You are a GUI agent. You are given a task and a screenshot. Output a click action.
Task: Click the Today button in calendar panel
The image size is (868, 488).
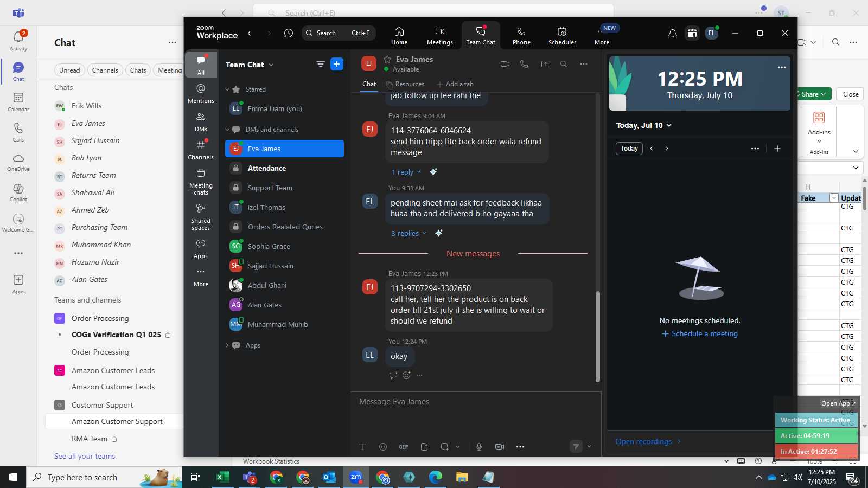(629, 149)
